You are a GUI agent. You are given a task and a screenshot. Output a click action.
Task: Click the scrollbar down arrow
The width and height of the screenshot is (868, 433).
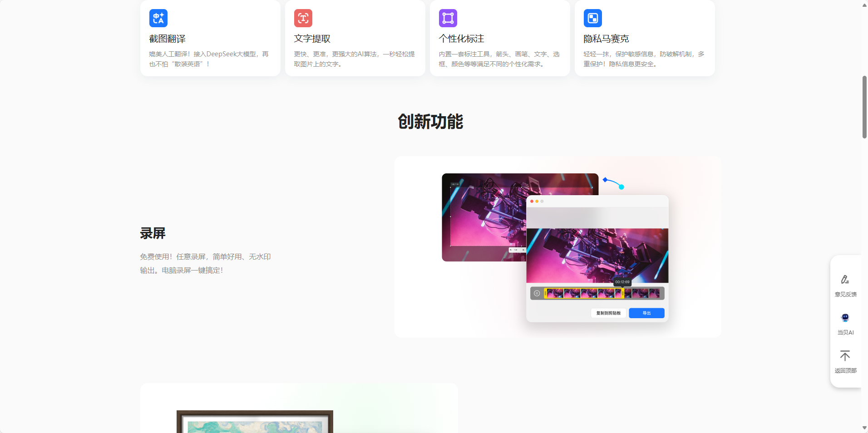click(864, 428)
